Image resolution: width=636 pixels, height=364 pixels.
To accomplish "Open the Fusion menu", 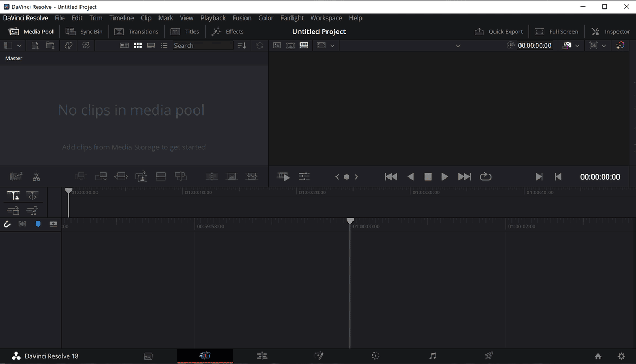I will click(x=242, y=18).
